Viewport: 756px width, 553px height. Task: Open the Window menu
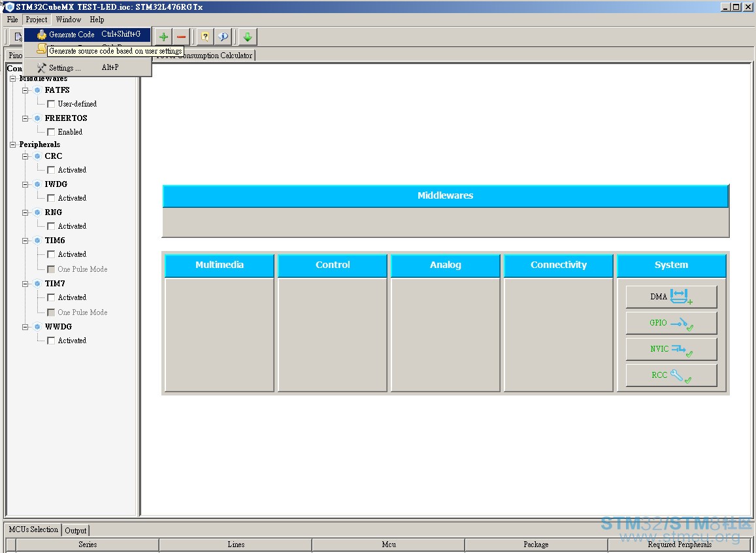(x=69, y=20)
